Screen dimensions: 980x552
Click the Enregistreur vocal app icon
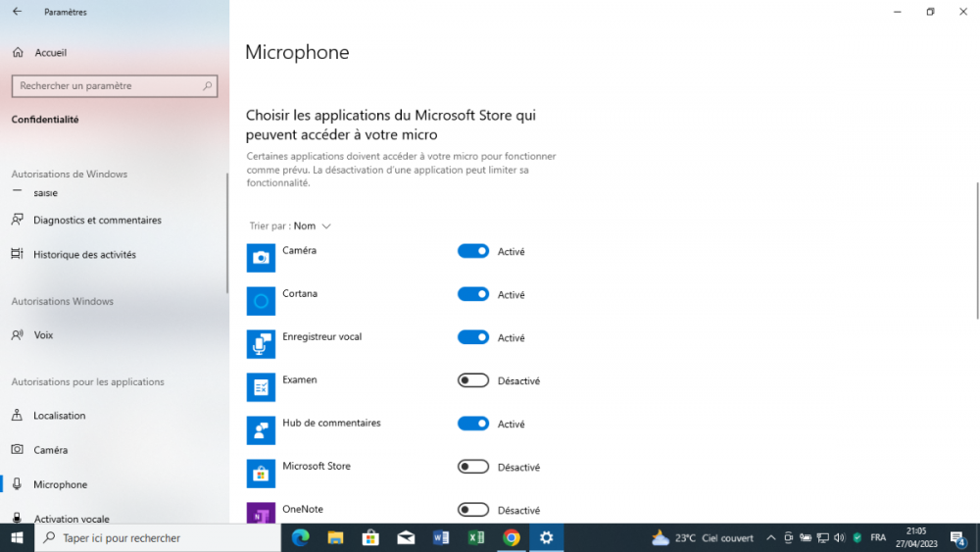261,344
